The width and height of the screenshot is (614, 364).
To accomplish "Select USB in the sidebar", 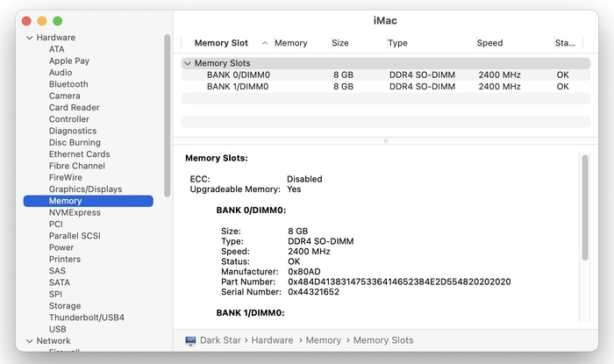I will point(58,329).
